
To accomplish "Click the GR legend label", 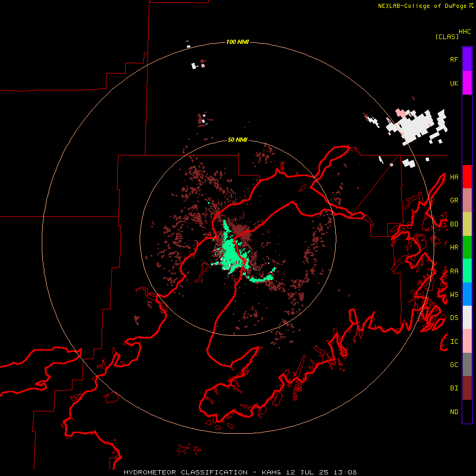I will coord(454,200).
